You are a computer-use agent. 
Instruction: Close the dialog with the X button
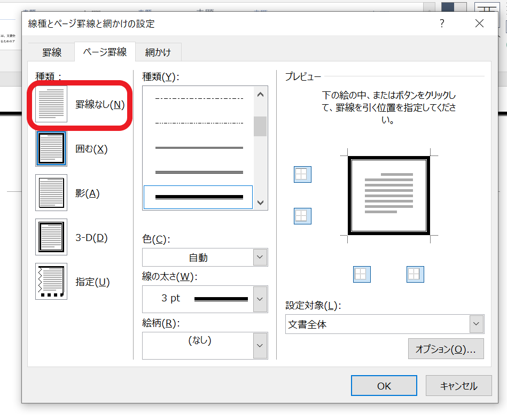[479, 24]
